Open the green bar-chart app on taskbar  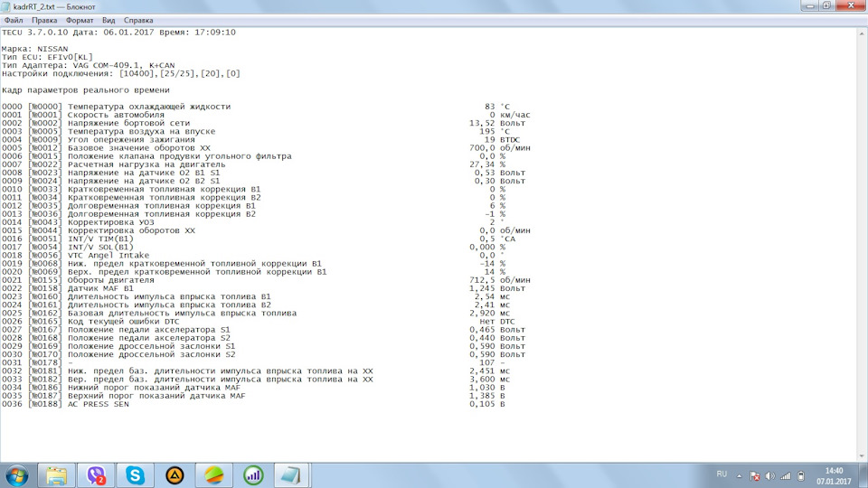pyautogui.click(x=253, y=476)
